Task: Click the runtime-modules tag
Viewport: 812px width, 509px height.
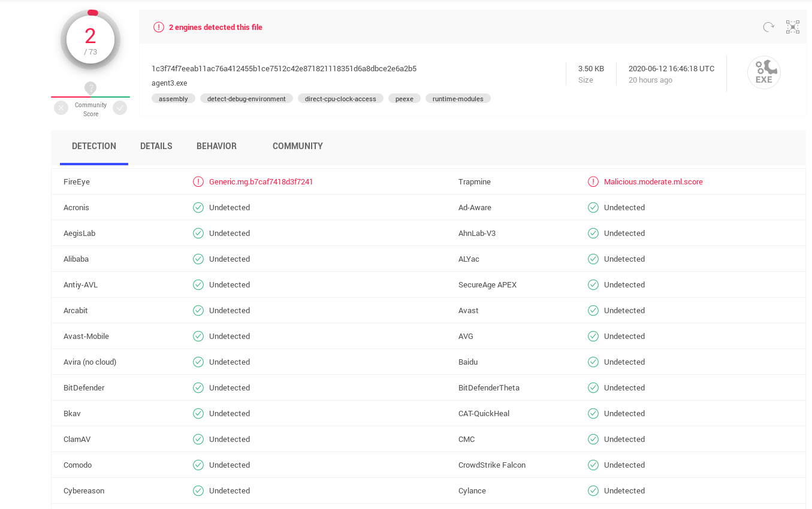Action: point(458,98)
